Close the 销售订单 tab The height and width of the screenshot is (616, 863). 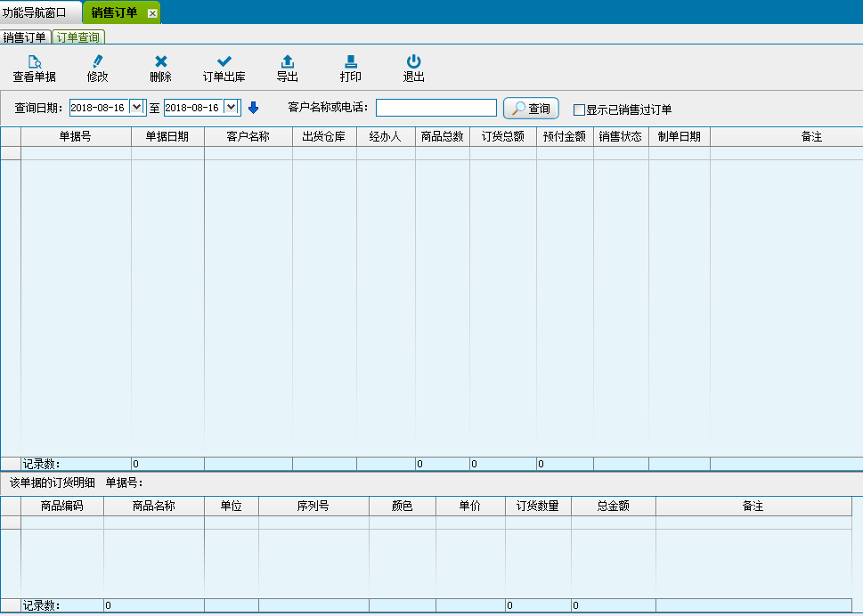click(152, 13)
